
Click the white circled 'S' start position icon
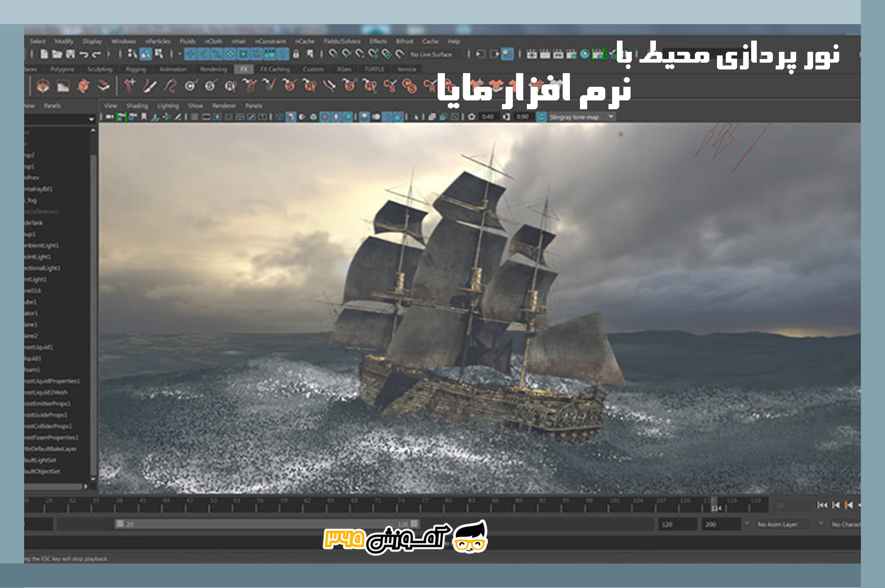coord(210,86)
